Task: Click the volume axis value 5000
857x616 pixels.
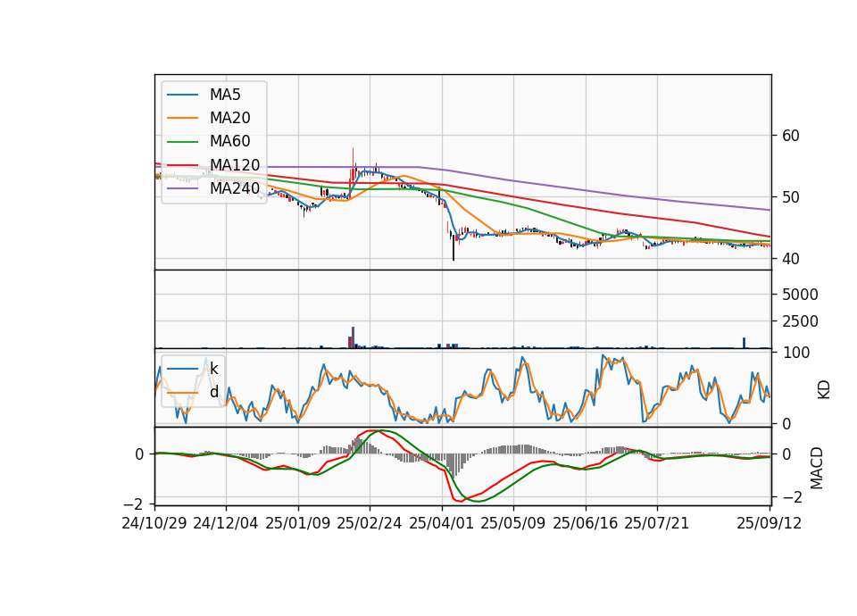Action: click(x=800, y=296)
